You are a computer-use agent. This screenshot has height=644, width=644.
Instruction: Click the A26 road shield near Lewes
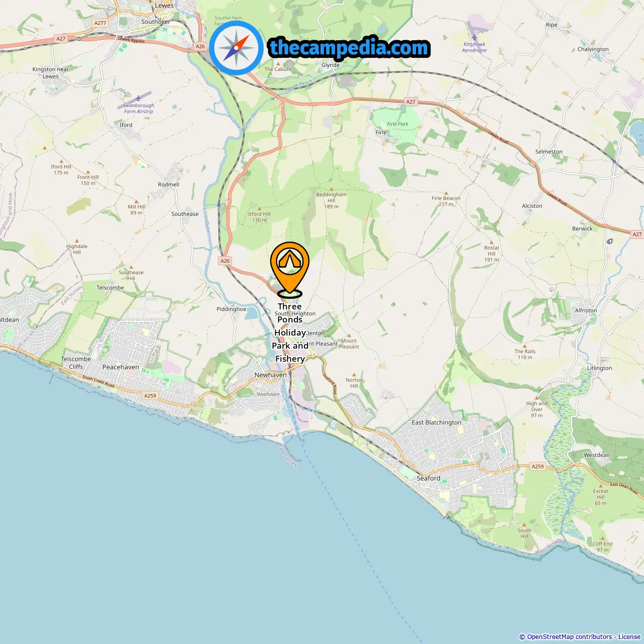pos(200,46)
